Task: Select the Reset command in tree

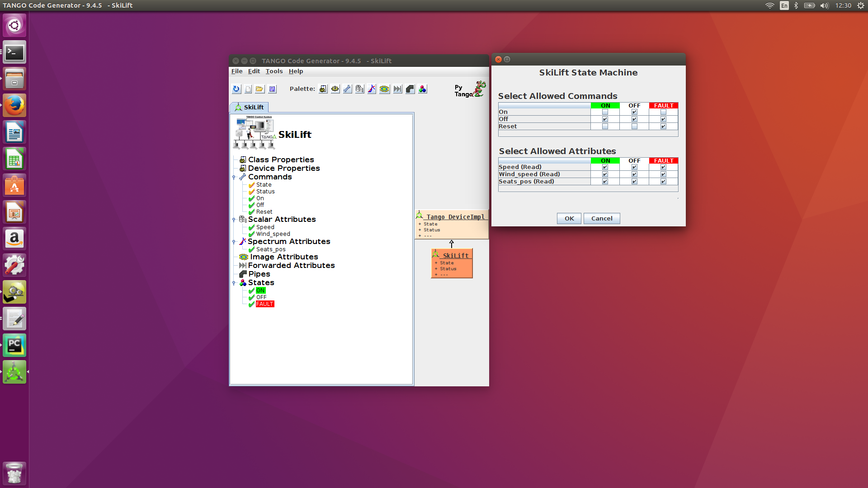Action: (x=264, y=211)
